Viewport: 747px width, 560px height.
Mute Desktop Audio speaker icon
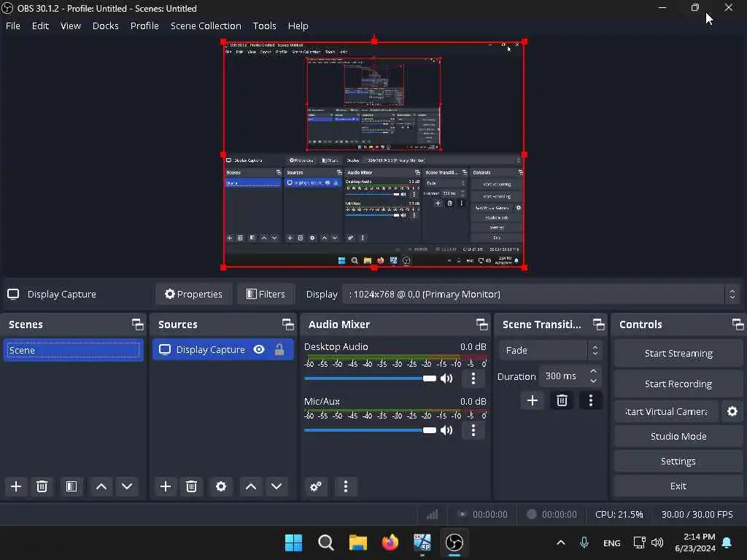446,378
